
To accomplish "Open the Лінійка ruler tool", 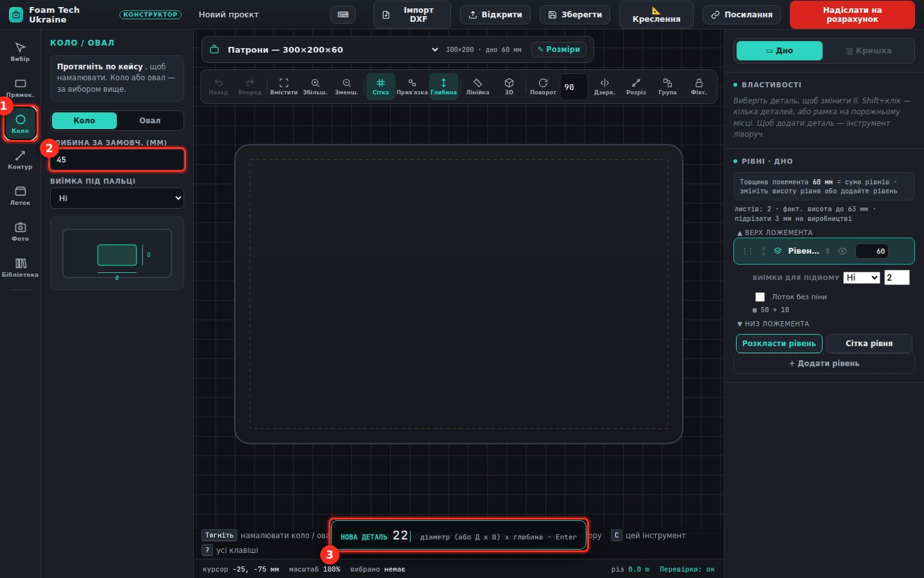I will pyautogui.click(x=477, y=87).
